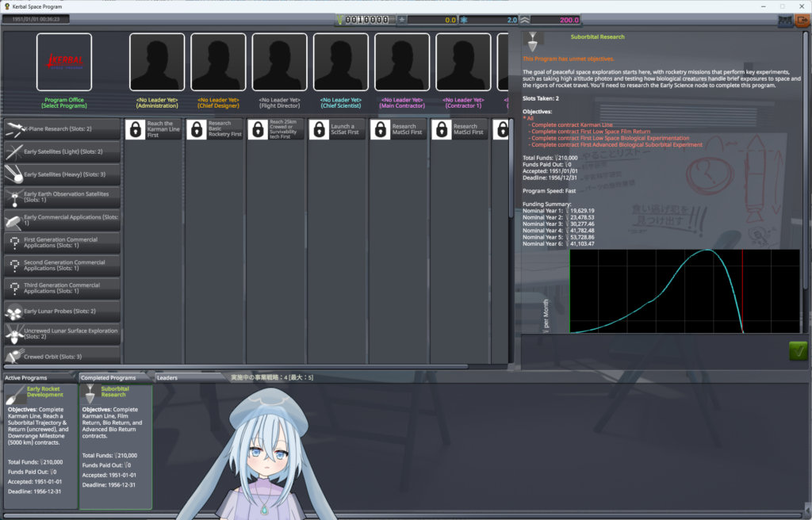Screen dimensions: 812x520
Task: Switch to the Leaders tab
Action: pyautogui.click(x=167, y=378)
